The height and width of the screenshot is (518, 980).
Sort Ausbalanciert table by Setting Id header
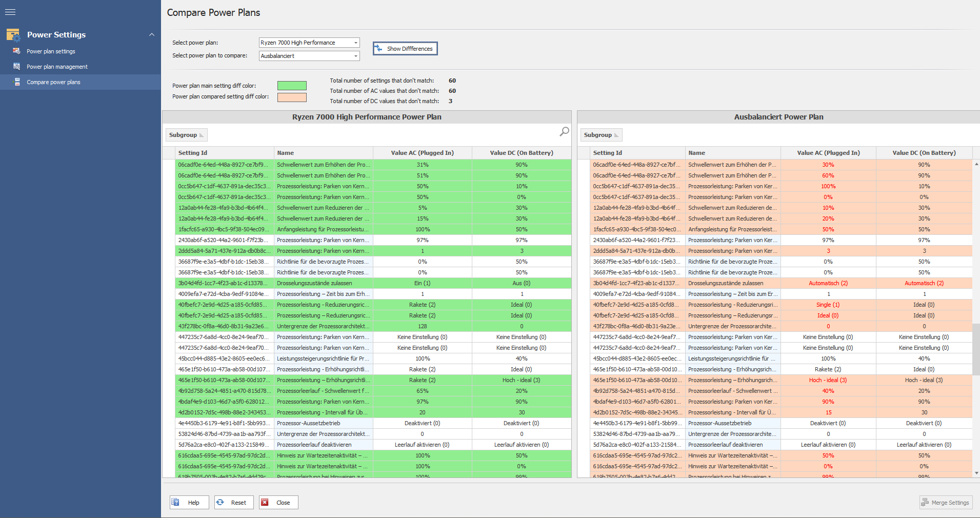coord(637,153)
